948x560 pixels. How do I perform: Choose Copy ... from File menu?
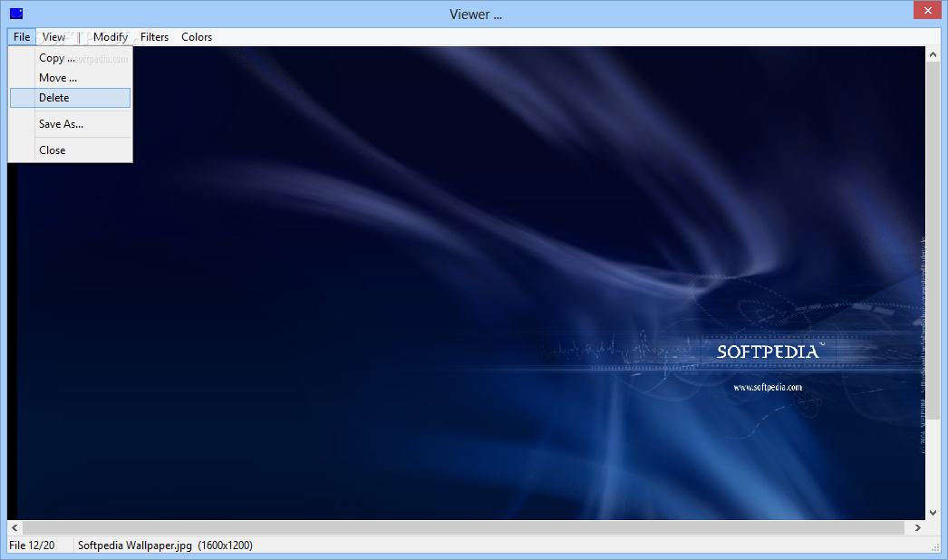pos(70,58)
